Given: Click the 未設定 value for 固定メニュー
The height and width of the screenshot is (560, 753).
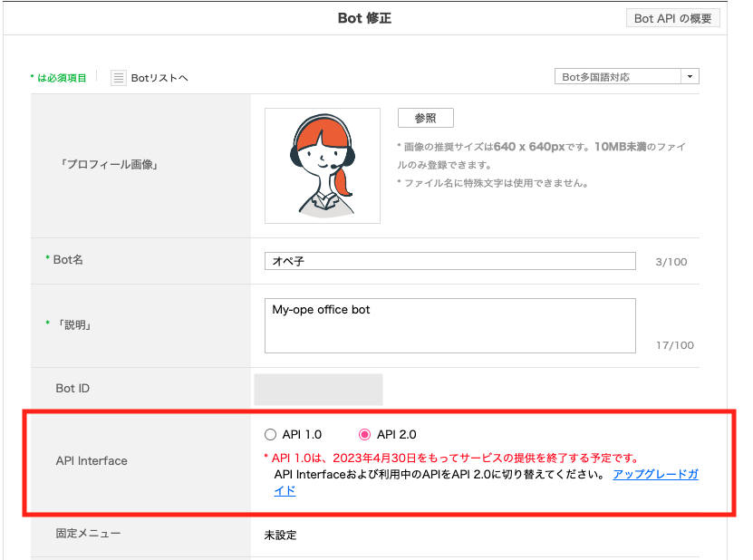Looking at the screenshot, I should tap(280, 535).
